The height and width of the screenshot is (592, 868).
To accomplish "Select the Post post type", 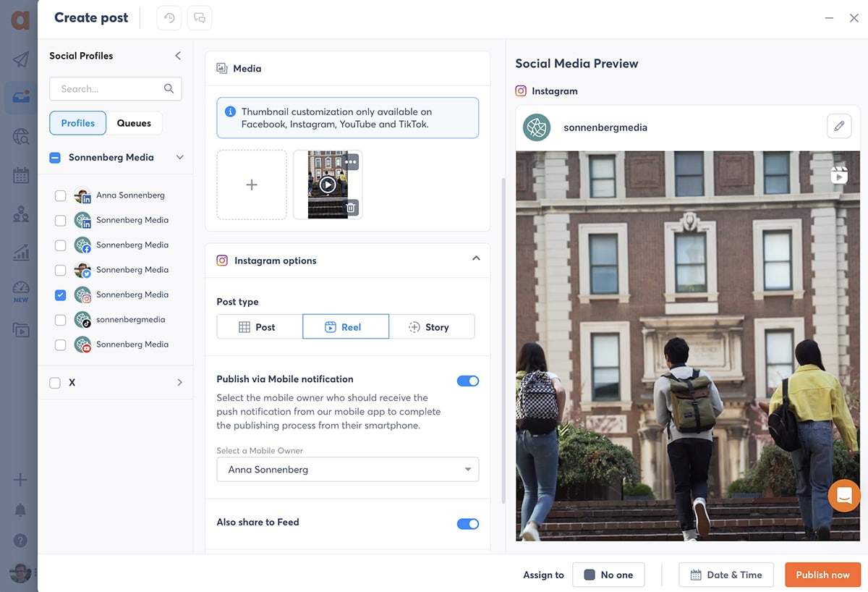I will (x=260, y=326).
